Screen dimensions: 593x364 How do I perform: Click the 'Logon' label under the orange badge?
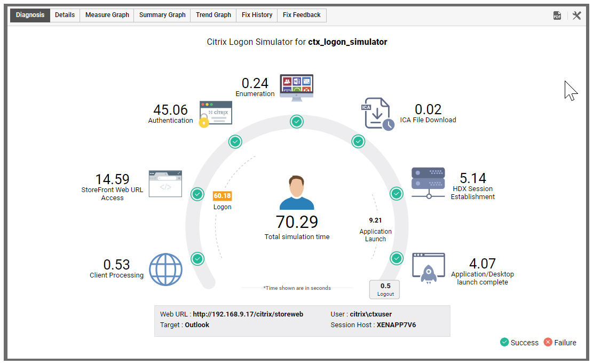pos(223,207)
